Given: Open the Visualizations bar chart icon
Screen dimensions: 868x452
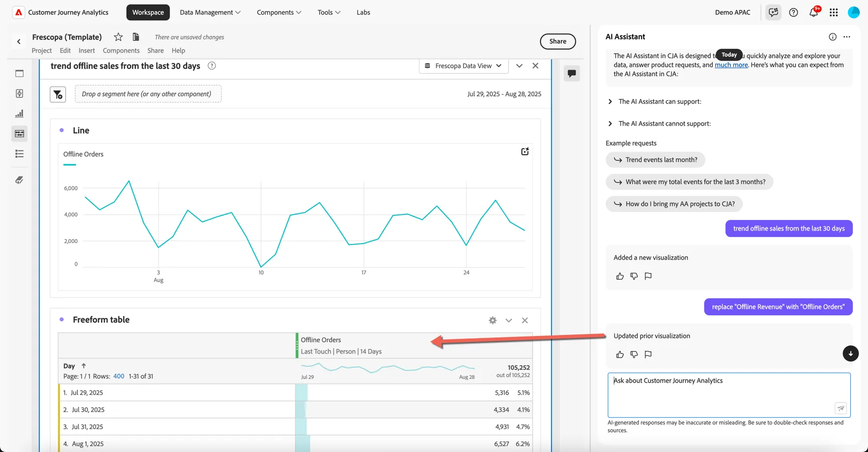Looking at the screenshot, I should click(x=20, y=114).
